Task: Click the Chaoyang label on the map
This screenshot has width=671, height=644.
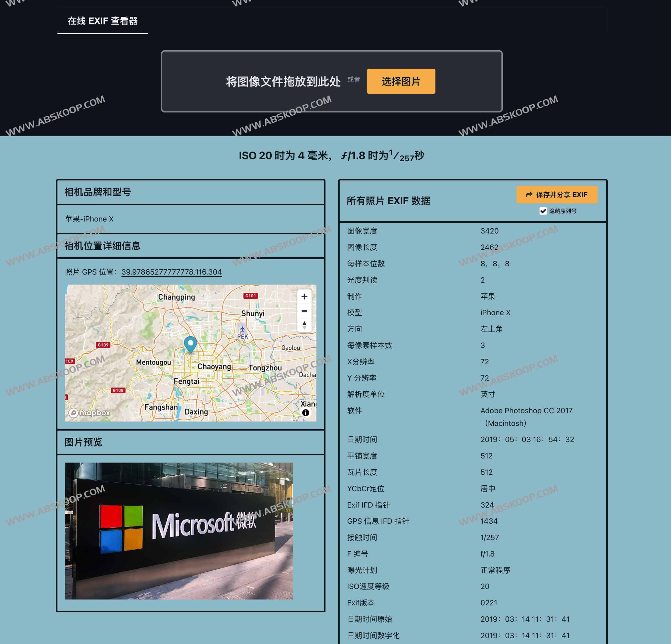Action: 214,366
